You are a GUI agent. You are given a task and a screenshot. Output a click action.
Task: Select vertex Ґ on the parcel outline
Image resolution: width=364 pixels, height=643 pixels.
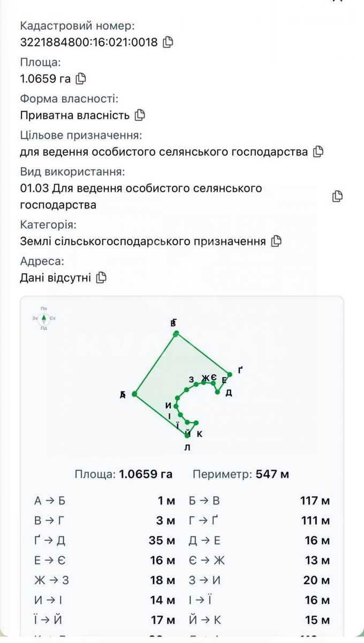click(x=229, y=374)
